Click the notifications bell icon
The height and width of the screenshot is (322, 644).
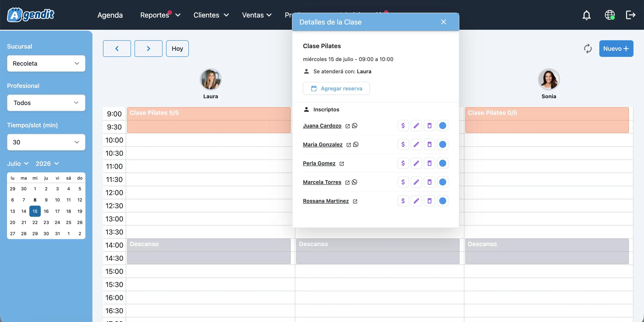(x=587, y=15)
